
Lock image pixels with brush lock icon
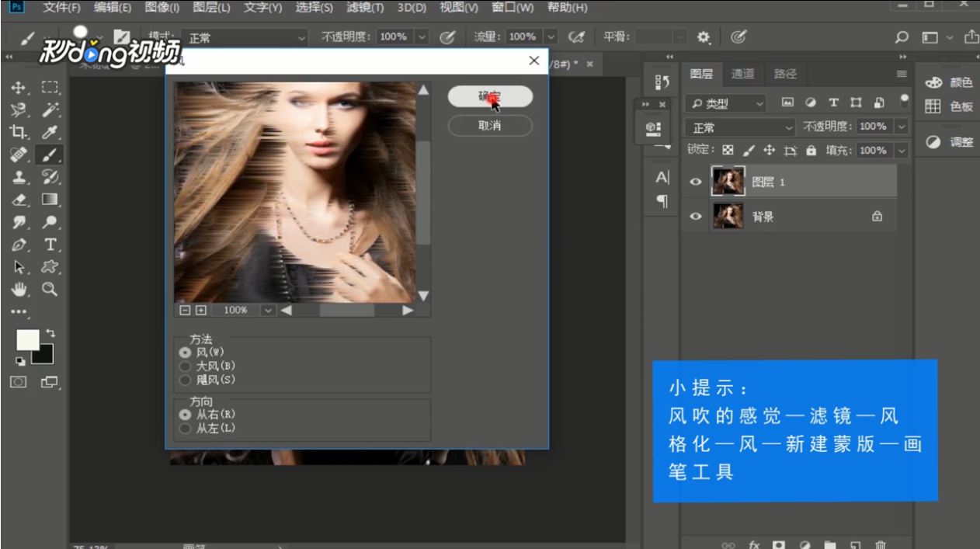coord(749,151)
